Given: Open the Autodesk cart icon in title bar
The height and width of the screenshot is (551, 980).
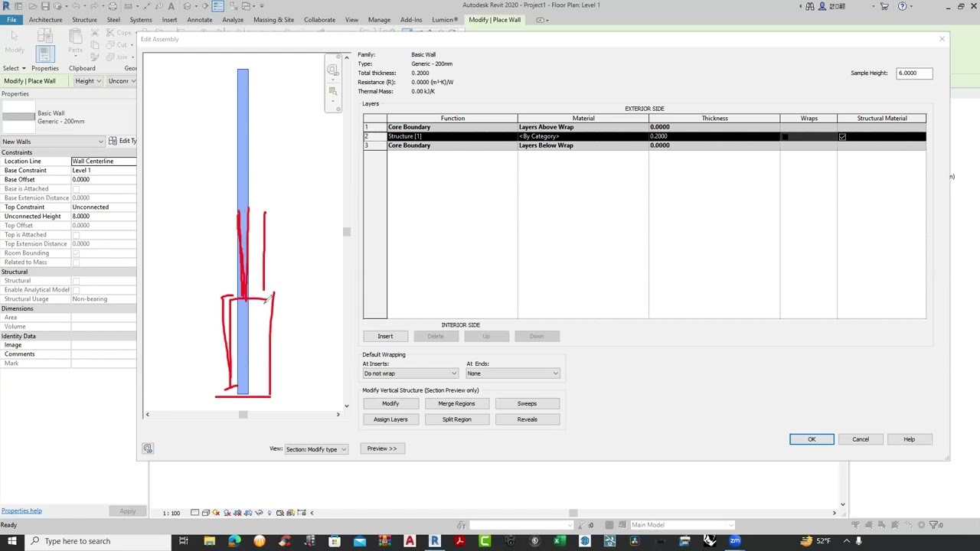Looking at the screenshot, I should 884,6.
